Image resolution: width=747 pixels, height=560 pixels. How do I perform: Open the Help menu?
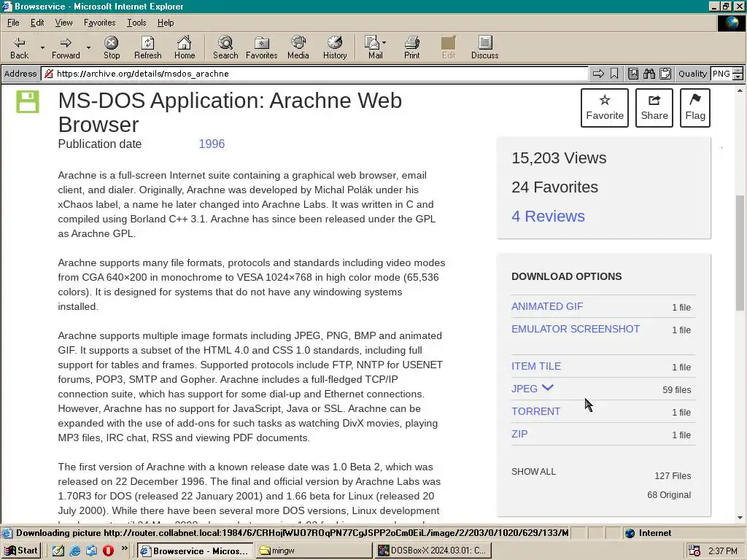click(166, 23)
